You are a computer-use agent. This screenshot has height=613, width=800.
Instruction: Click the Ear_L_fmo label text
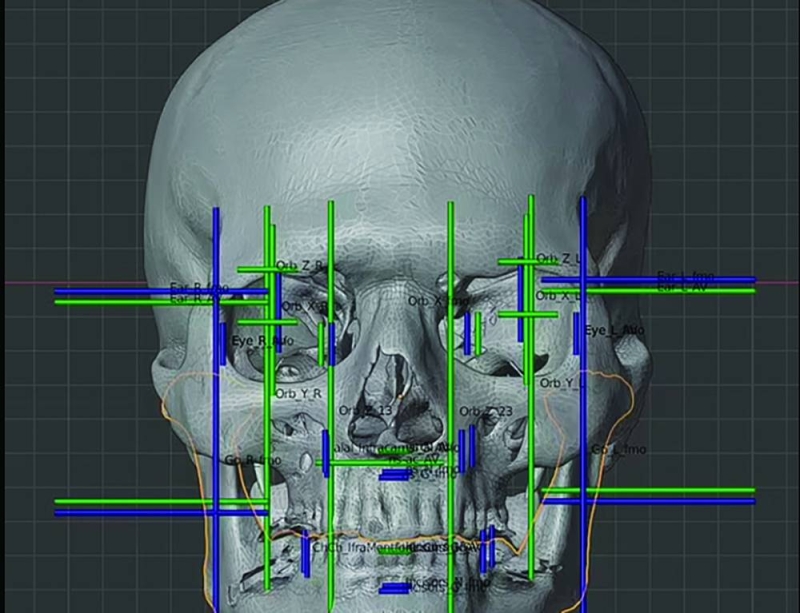(x=685, y=275)
